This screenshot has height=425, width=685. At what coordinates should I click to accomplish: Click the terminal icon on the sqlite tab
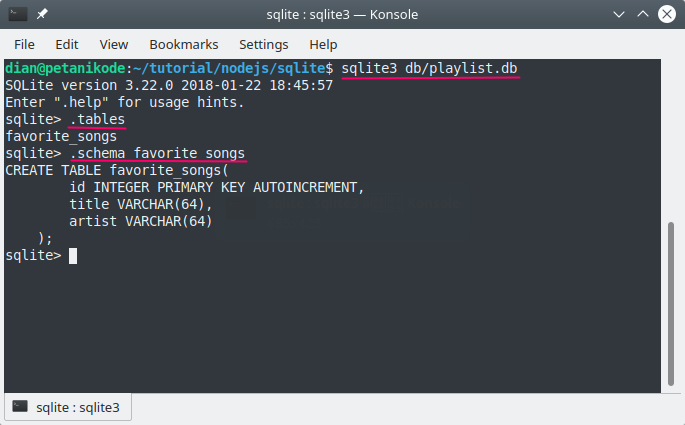click(x=20, y=407)
